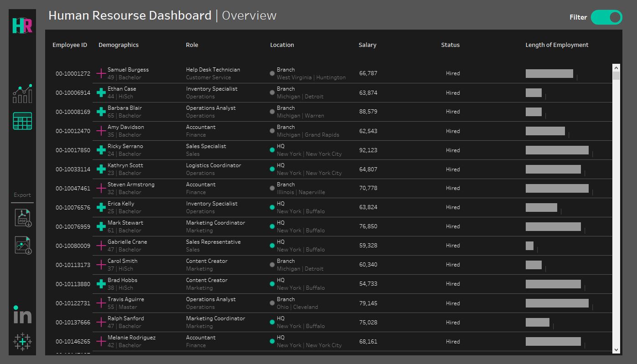Click Hired status for Erica Kelly

[x=453, y=207]
